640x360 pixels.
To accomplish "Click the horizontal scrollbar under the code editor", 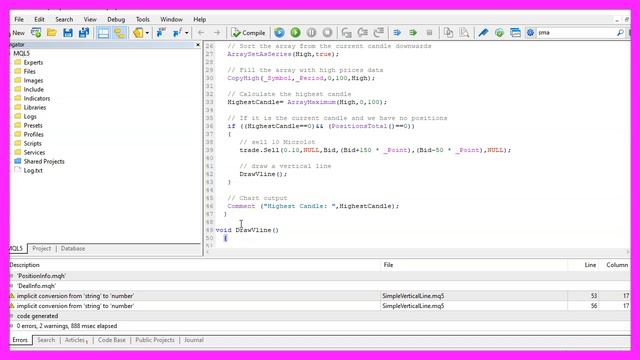I will [417, 252].
